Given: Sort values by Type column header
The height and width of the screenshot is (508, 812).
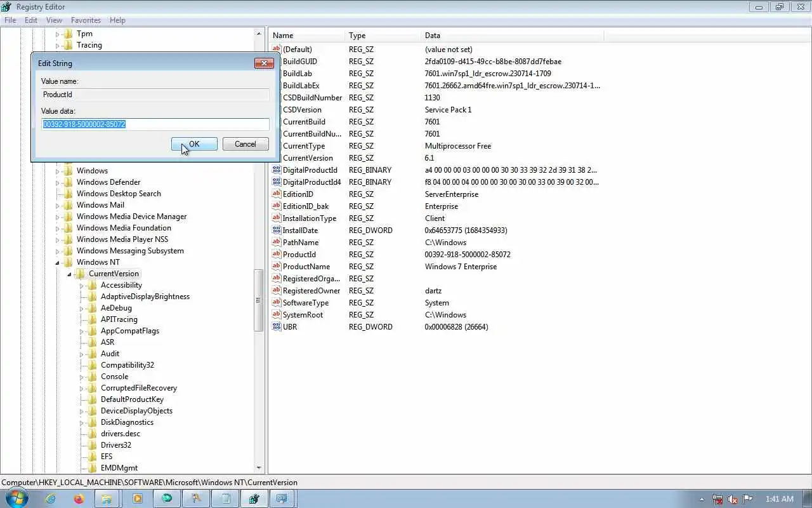Looking at the screenshot, I should coord(383,36).
